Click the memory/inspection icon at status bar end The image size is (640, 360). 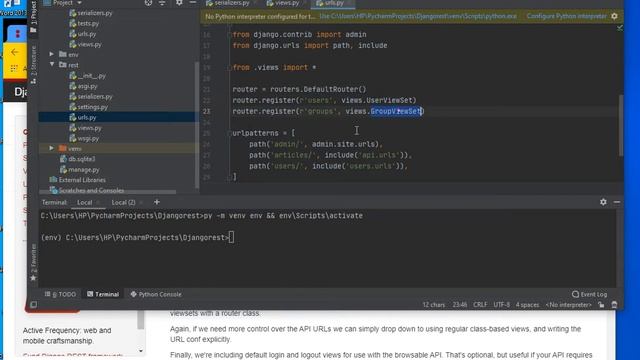[x=614, y=305]
